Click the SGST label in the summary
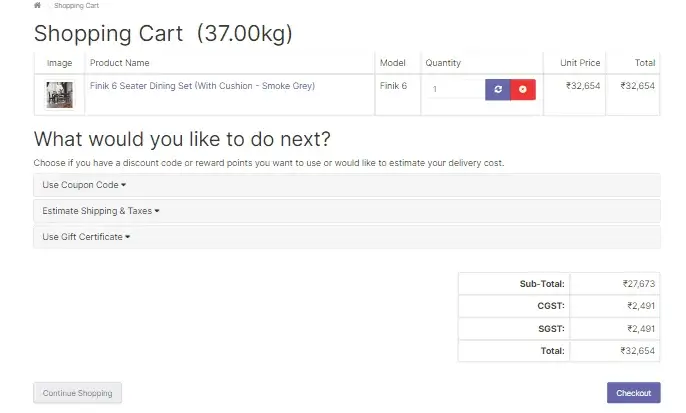The width and height of the screenshot is (686, 413). tap(551, 328)
